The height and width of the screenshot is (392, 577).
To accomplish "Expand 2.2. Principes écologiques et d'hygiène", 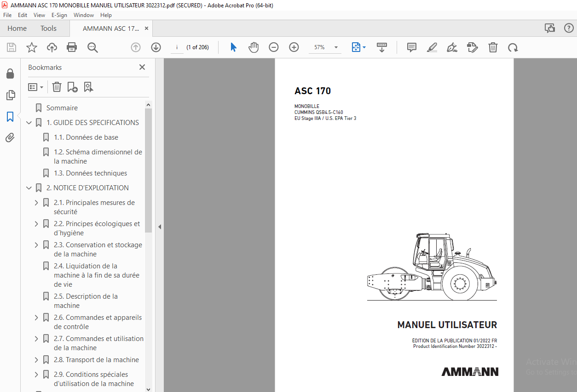I will point(36,224).
